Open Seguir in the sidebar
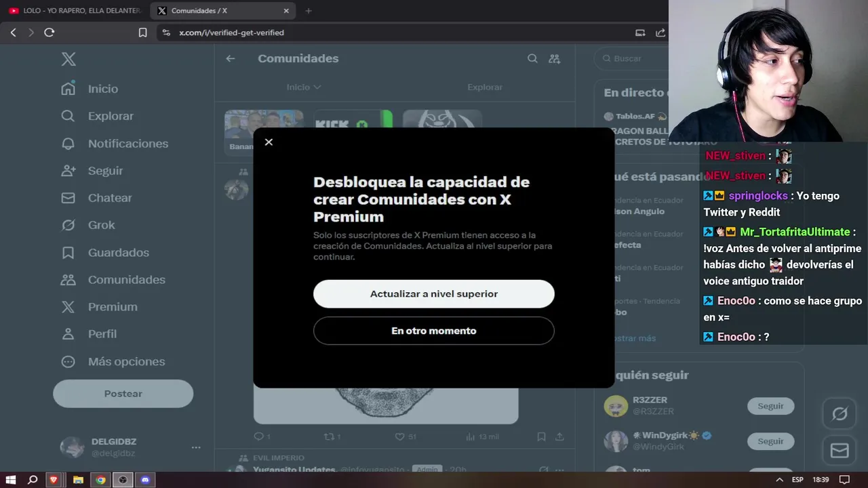 point(92,171)
